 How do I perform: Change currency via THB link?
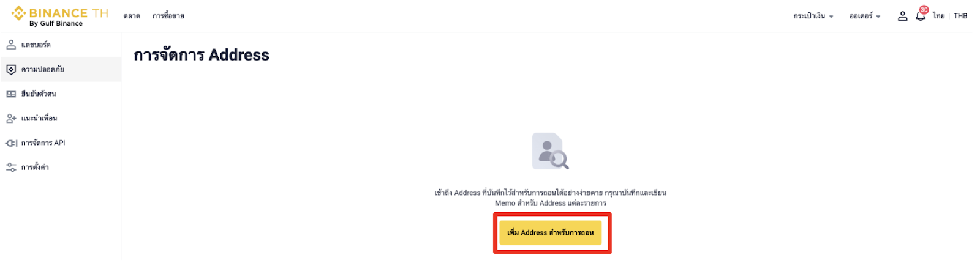pos(960,16)
